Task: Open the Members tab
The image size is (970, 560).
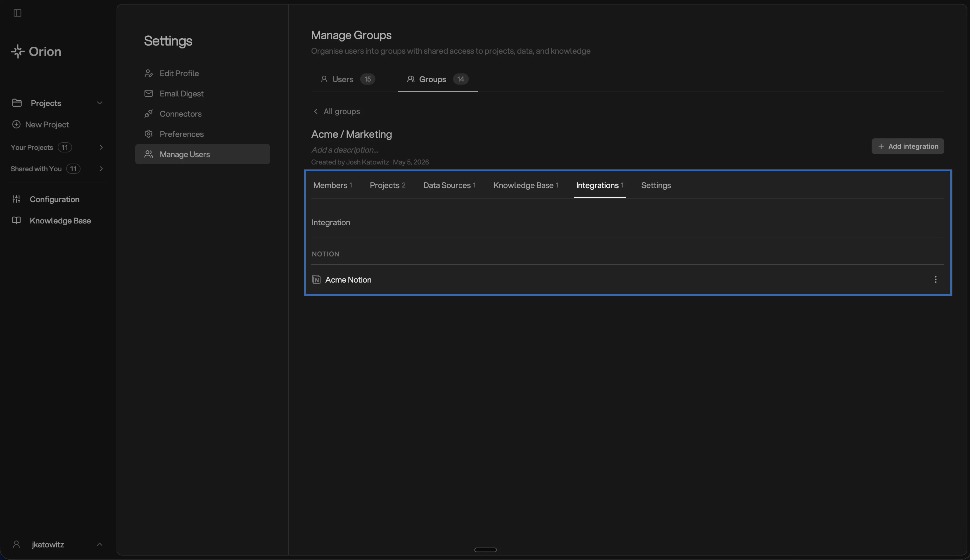Action: [332, 185]
